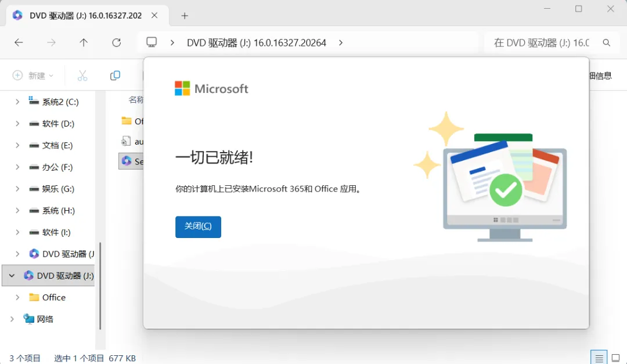Expand chevron after DVD 驱动器 path segment
The height and width of the screenshot is (364, 627).
(341, 42)
